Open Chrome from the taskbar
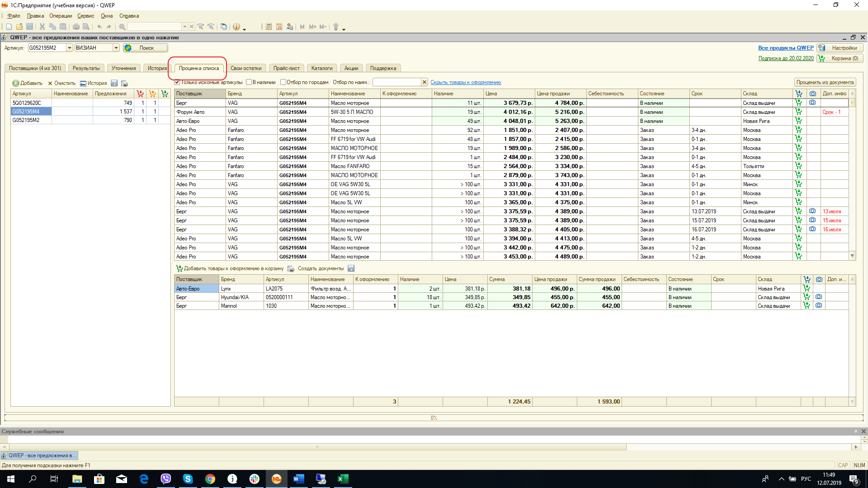 click(210, 479)
